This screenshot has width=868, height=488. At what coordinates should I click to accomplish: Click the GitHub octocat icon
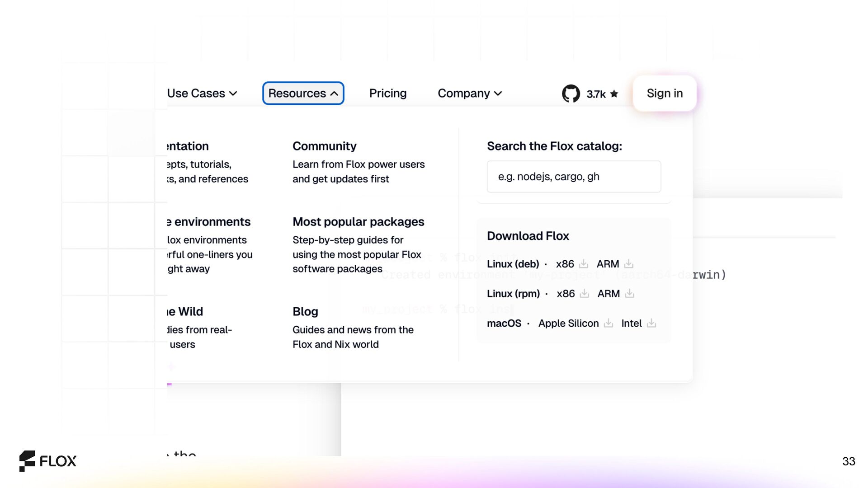click(571, 94)
